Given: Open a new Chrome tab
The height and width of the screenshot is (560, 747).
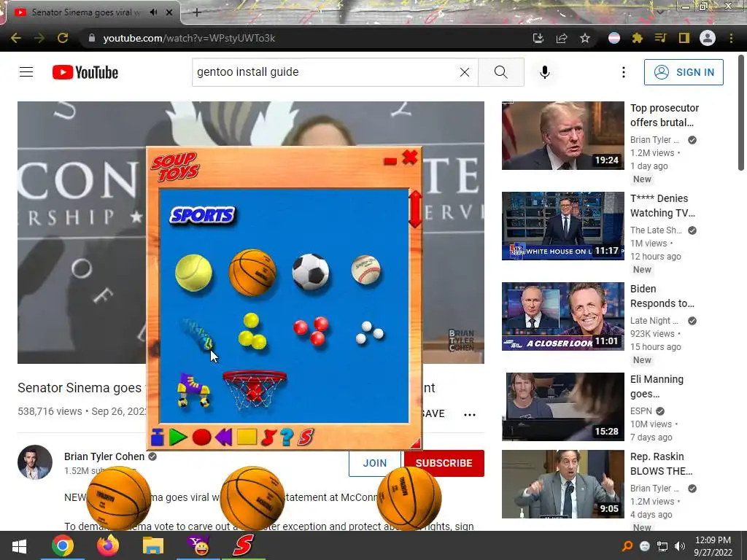Looking at the screenshot, I should tap(197, 12).
